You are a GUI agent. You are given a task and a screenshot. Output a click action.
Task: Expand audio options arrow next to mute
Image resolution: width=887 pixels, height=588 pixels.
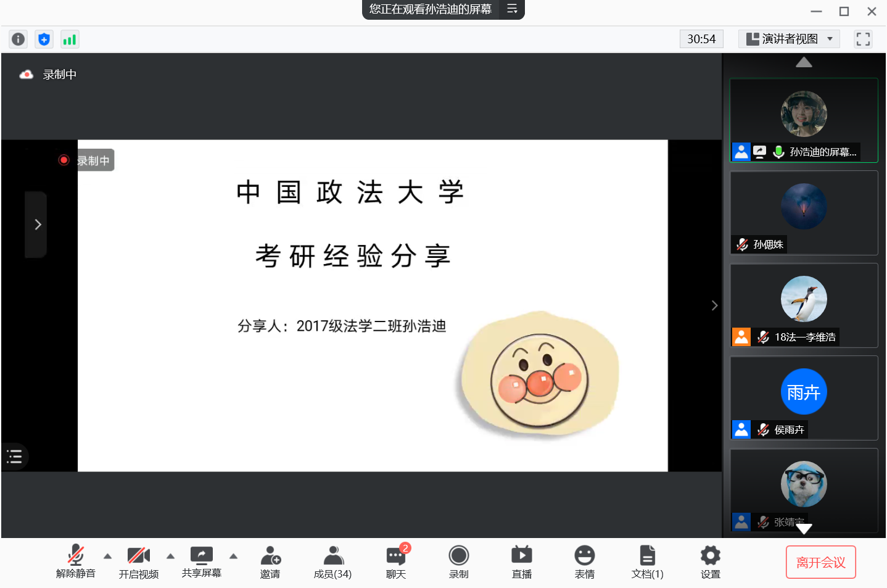coord(108,556)
